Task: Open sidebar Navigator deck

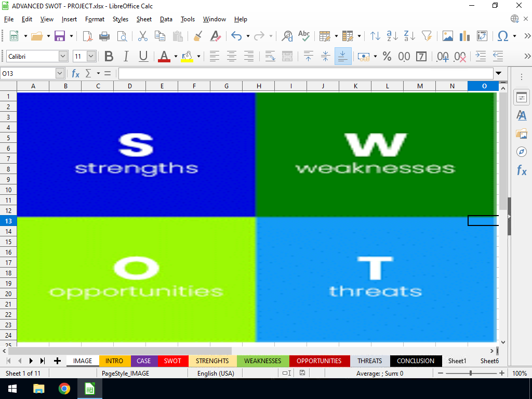Action: tap(522, 152)
